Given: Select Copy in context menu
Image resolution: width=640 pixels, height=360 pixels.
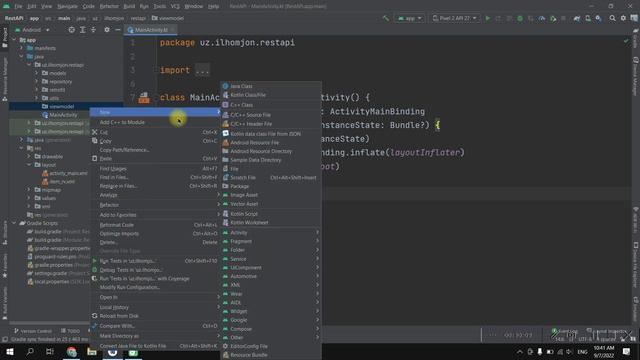Looking at the screenshot, I should tap(155, 141).
